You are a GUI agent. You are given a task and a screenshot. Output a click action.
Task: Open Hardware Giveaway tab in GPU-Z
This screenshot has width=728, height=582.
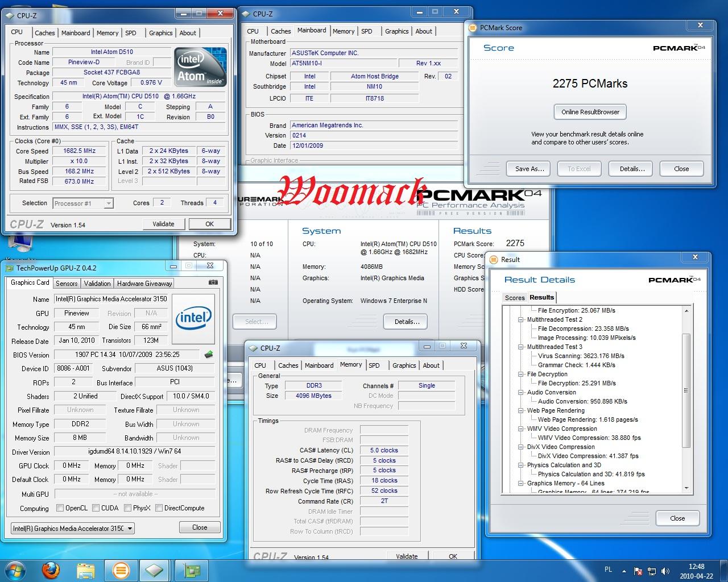(x=144, y=283)
